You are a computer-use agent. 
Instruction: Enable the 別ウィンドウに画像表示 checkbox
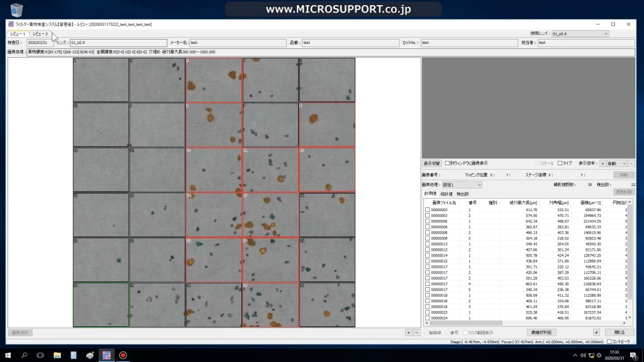point(447,163)
